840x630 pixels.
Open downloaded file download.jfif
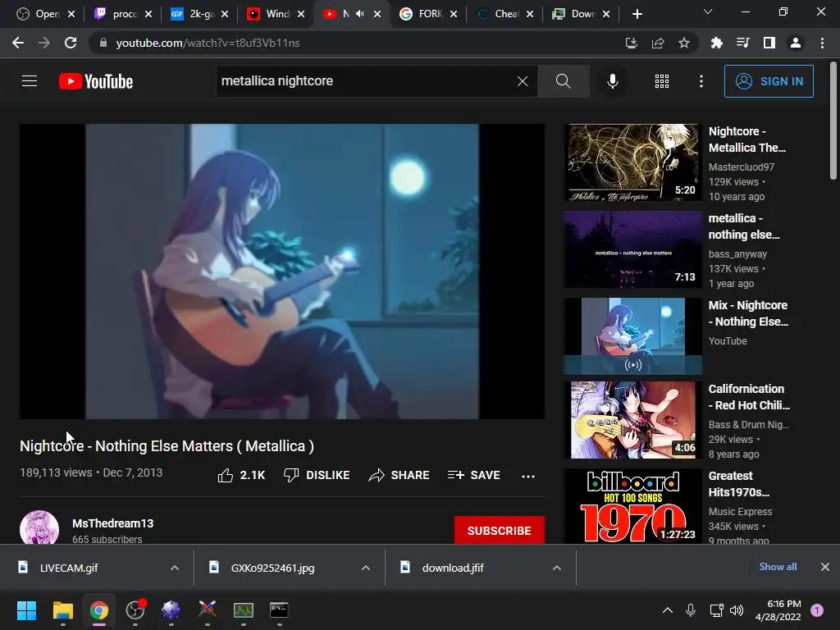[x=453, y=568]
